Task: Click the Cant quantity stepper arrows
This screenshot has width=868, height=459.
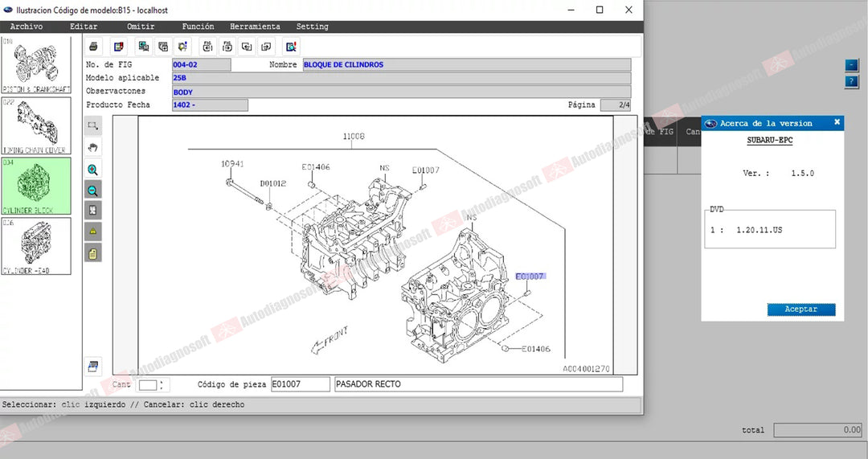Action: tap(161, 384)
